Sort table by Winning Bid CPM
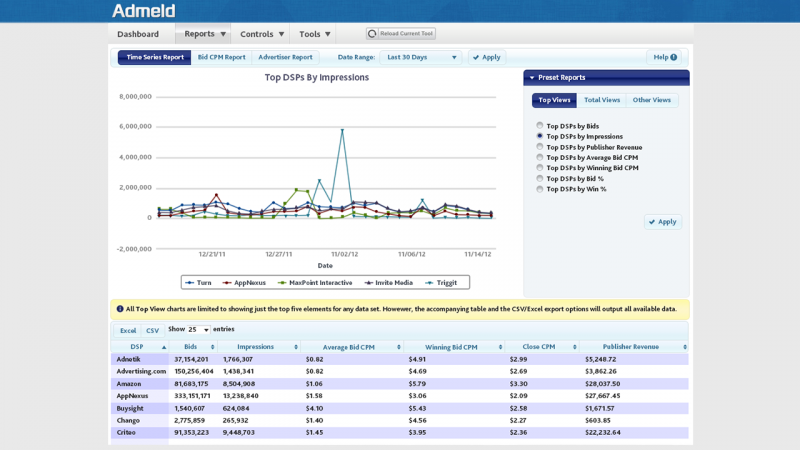800x450 pixels. (454, 347)
